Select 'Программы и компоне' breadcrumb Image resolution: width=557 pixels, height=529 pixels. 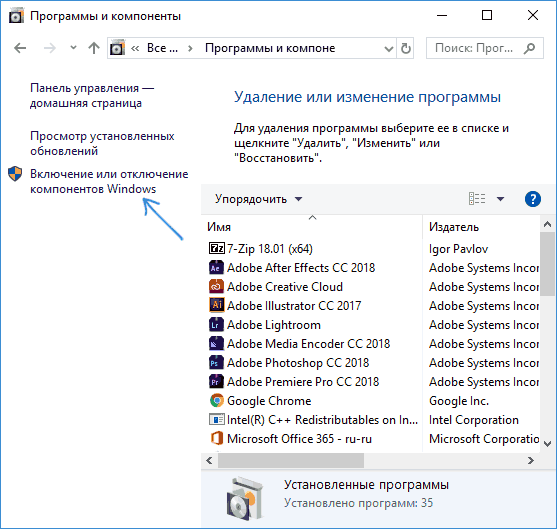tap(270, 48)
